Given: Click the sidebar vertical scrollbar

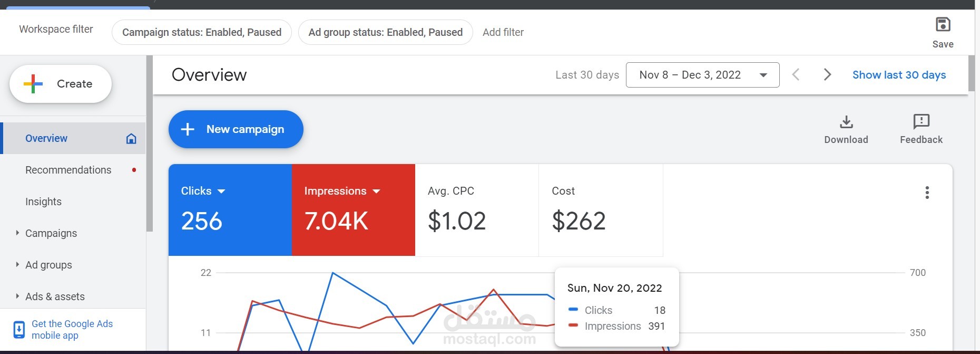Looking at the screenshot, I should coord(150,143).
